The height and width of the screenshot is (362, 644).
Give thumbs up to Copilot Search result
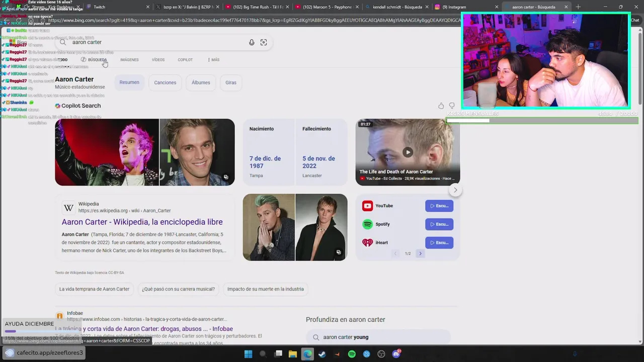(x=441, y=106)
